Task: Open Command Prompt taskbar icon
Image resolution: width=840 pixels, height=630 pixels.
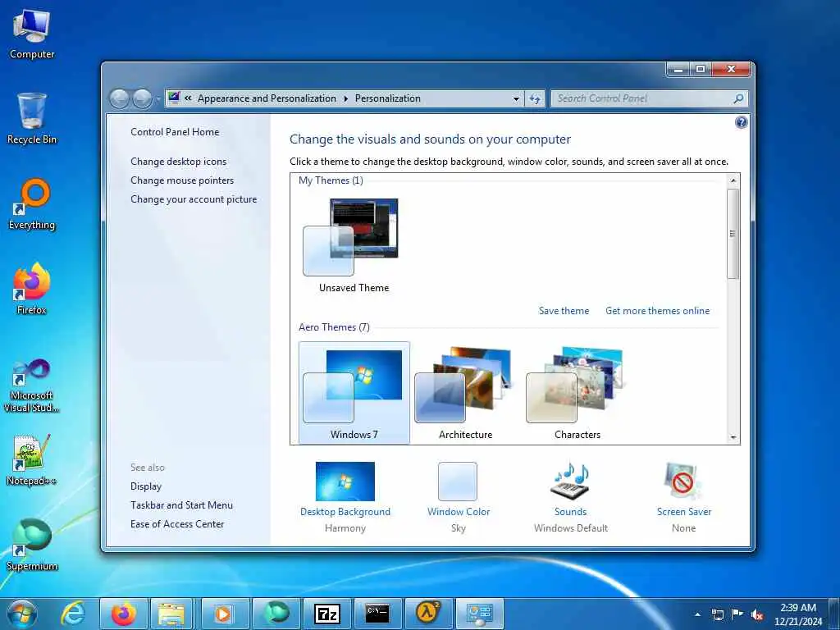Action: click(x=377, y=614)
